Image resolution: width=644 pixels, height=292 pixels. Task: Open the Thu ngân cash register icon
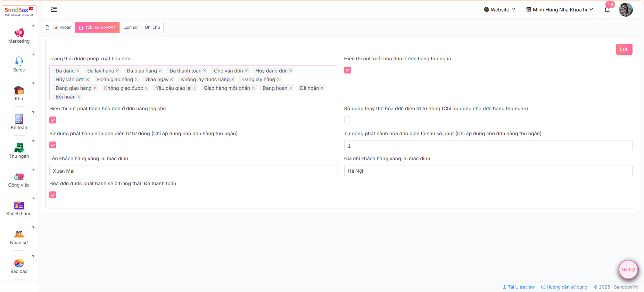tap(19, 148)
